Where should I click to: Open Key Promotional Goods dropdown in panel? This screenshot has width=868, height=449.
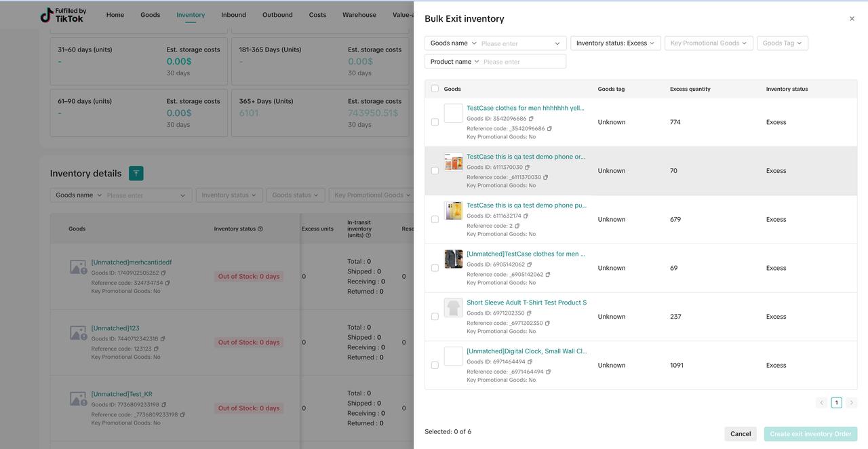pos(709,43)
